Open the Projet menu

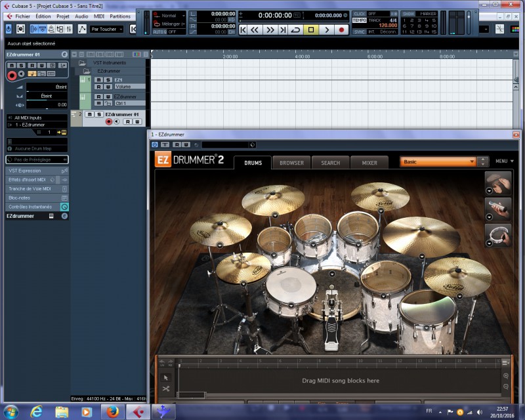[x=62, y=16]
